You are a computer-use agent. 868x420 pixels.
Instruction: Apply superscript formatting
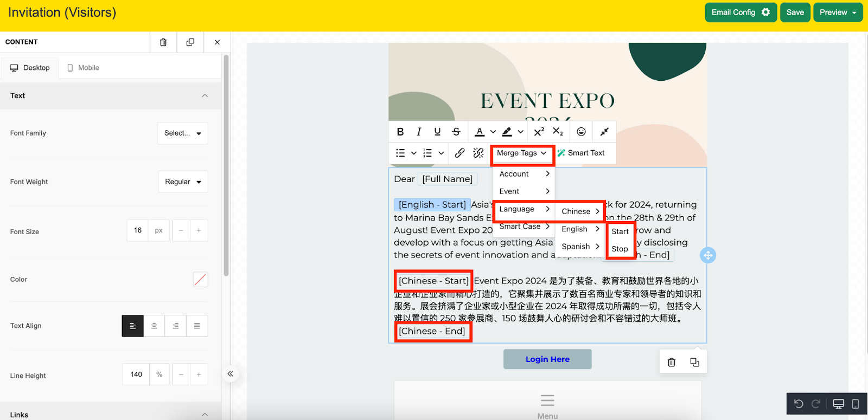point(539,132)
